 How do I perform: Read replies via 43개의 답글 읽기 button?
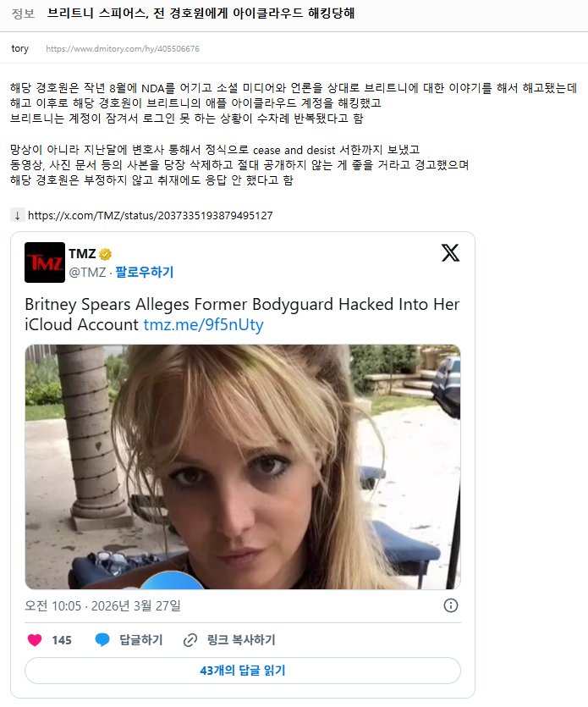[x=243, y=671]
